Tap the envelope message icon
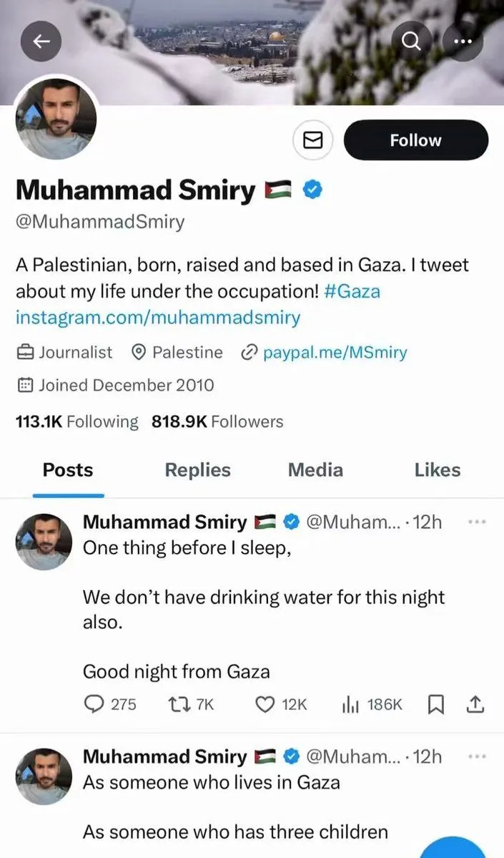The height and width of the screenshot is (858, 504). pos(314,140)
